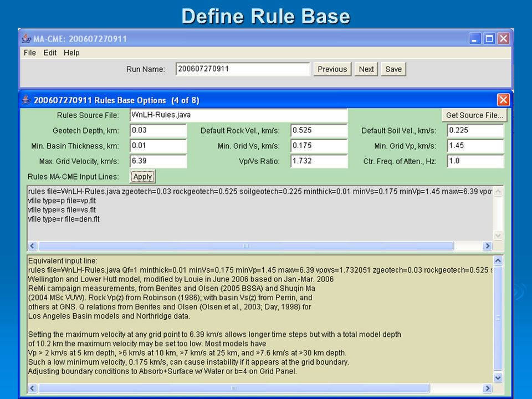The width and height of the screenshot is (532, 399).
Task: Apply the rules input lines
Action: point(142,176)
